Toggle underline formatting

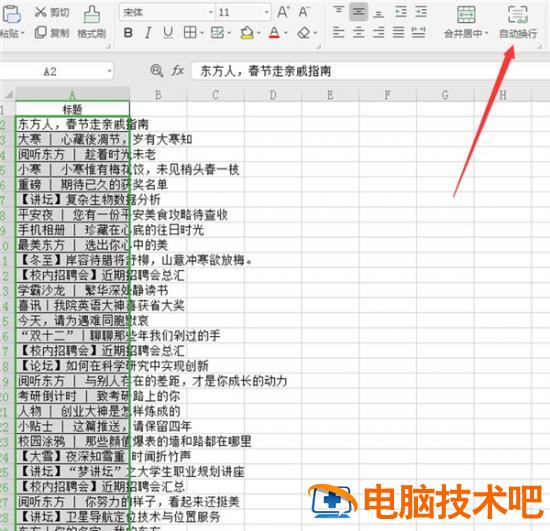pyautogui.click(x=168, y=33)
